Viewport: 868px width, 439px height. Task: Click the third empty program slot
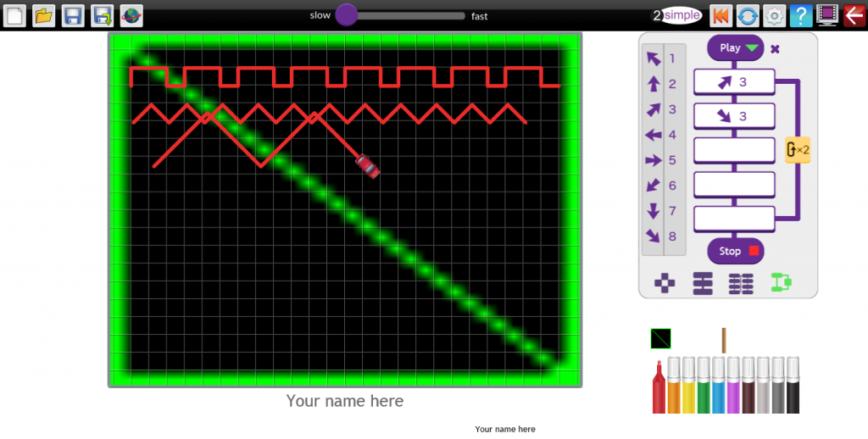(734, 151)
